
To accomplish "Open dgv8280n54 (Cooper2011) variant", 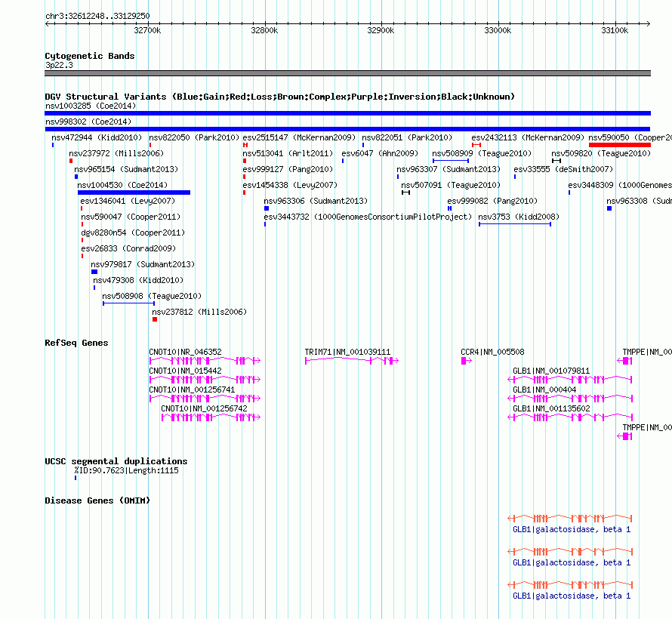I will click(133, 233).
